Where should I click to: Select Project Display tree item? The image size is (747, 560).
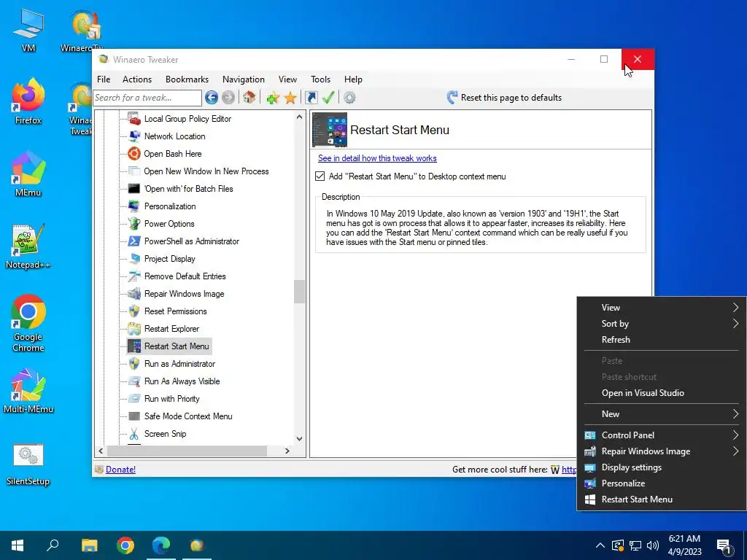click(x=169, y=259)
